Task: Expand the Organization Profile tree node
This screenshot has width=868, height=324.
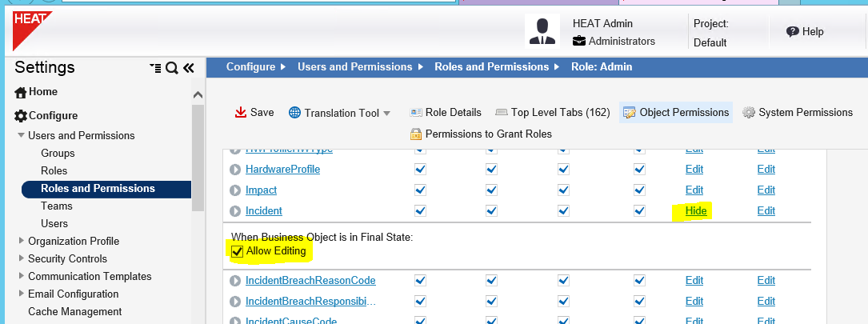Action: (x=22, y=242)
